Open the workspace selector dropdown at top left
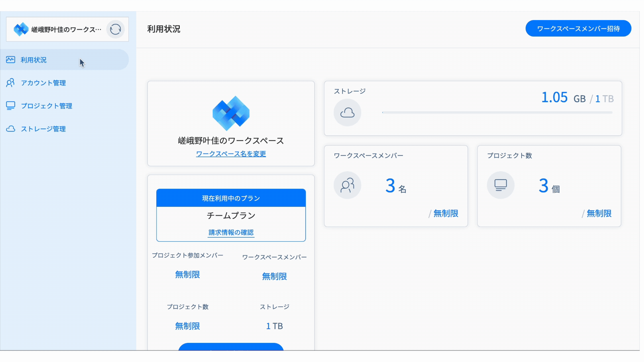This screenshot has height=362, width=644. pyautogui.click(x=66, y=29)
